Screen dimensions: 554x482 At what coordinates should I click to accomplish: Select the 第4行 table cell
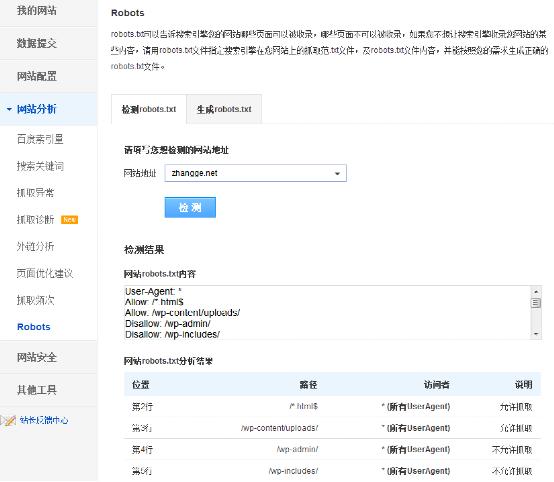click(142, 449)
